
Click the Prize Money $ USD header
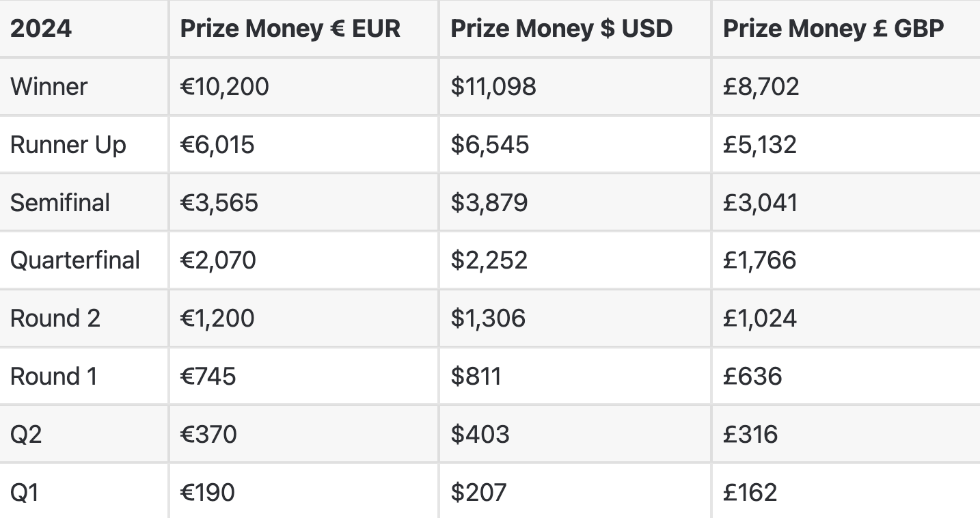click(x=562, y=29)
